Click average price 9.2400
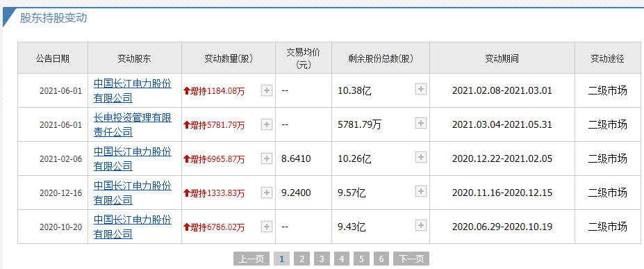The image size is (644, 269). tap(296, 193)
